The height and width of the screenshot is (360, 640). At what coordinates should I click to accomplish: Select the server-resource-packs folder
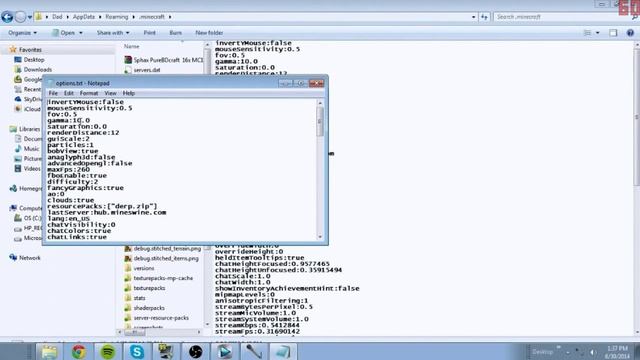point(161,318)
